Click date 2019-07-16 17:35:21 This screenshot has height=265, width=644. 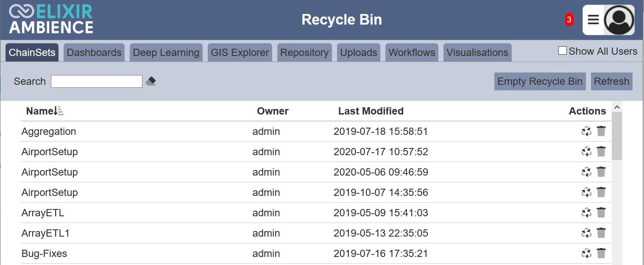[381, 254]
